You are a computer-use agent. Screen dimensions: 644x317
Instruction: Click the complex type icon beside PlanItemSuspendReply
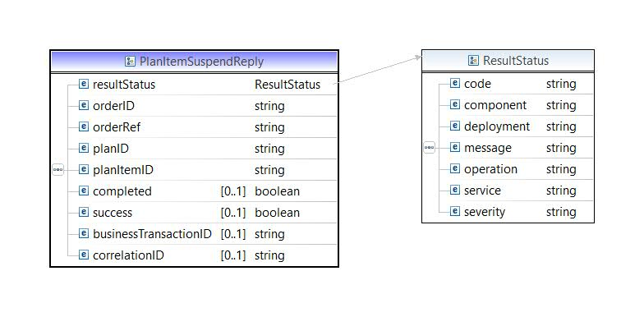click(x=130, y=62)
